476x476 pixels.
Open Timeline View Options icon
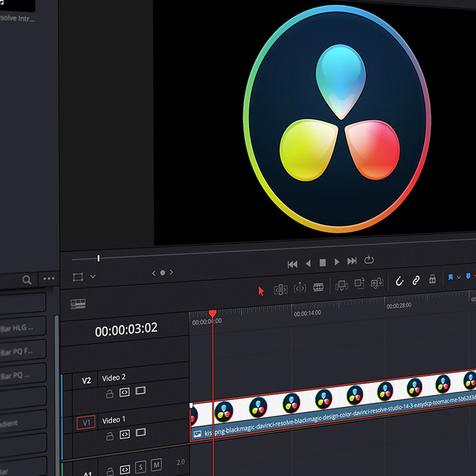[x=78, y=303]
